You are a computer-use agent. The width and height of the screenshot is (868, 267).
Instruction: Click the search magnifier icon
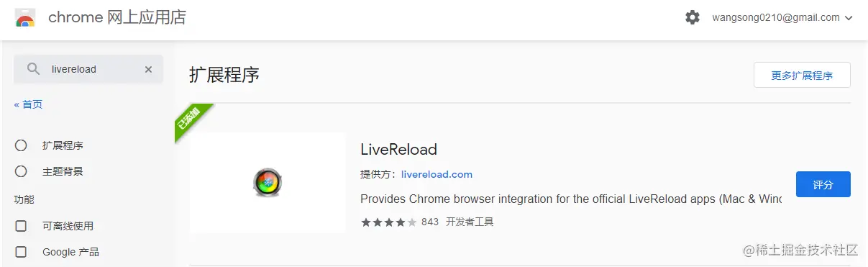point(33,69)
